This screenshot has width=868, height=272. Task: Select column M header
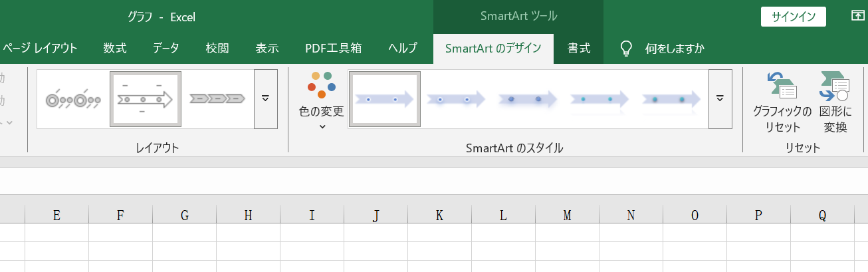[x=567, y=214]
